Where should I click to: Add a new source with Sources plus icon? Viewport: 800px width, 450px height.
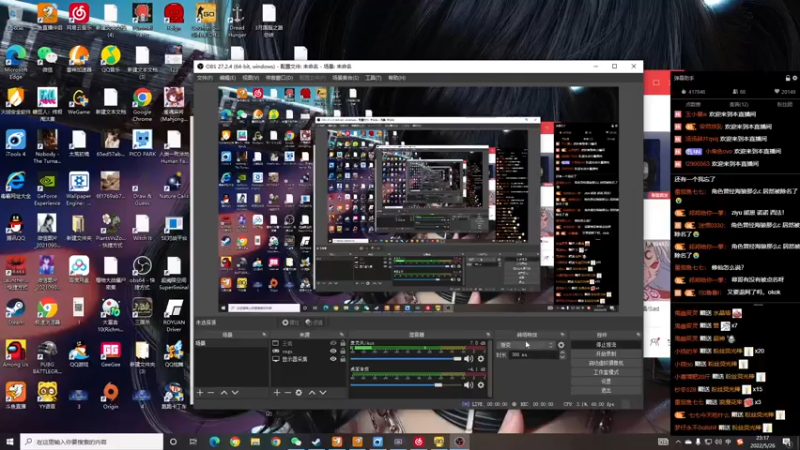coord(277,392)
